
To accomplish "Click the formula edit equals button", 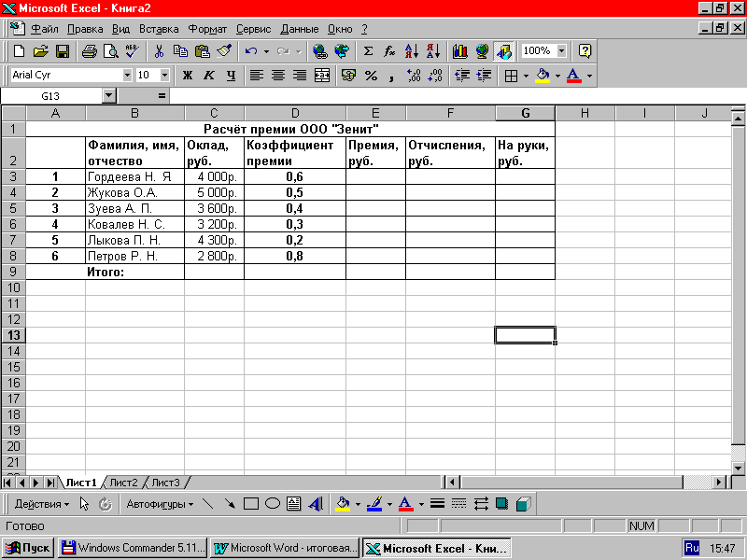I will click(162, 96).
